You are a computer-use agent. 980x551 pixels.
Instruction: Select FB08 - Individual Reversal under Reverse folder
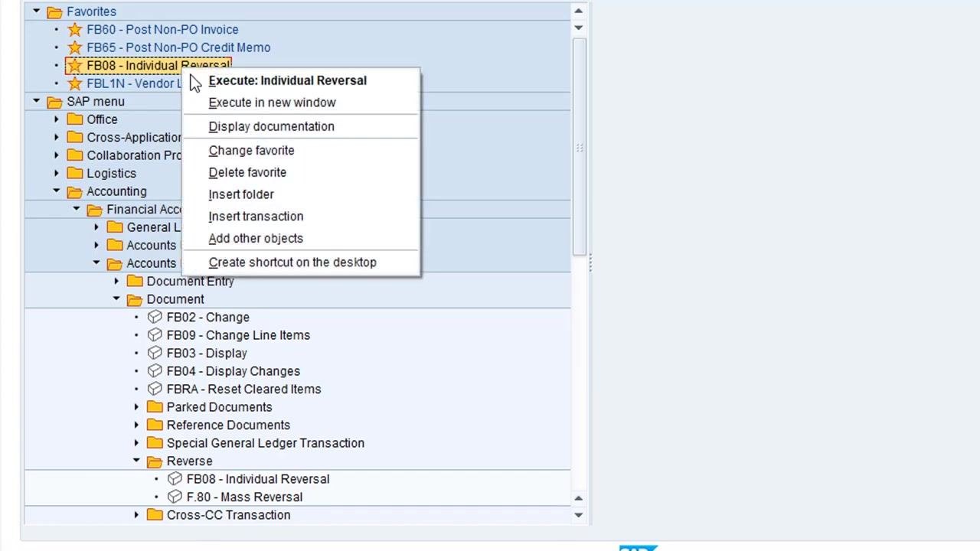[x=258, y=479]
